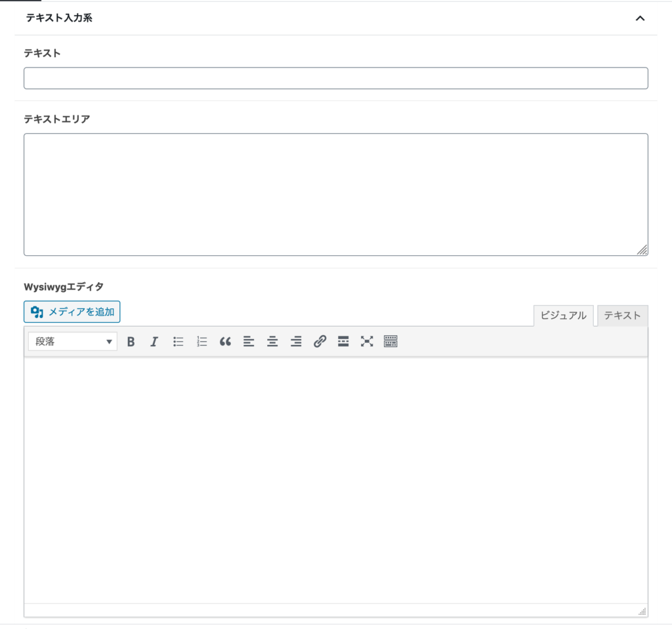
Task: Insert a bulleted list
Action: pos(178,342)
